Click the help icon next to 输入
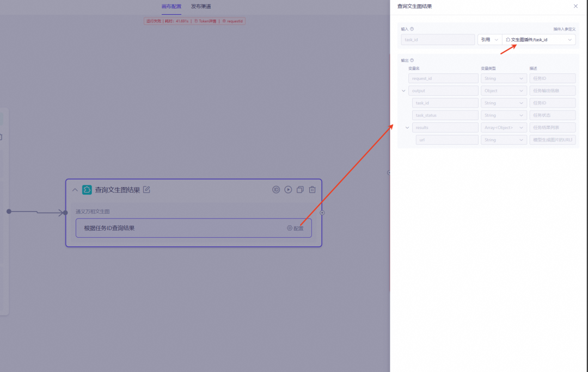This screenshot has height=372, width=588. click(x=412, y=29)
